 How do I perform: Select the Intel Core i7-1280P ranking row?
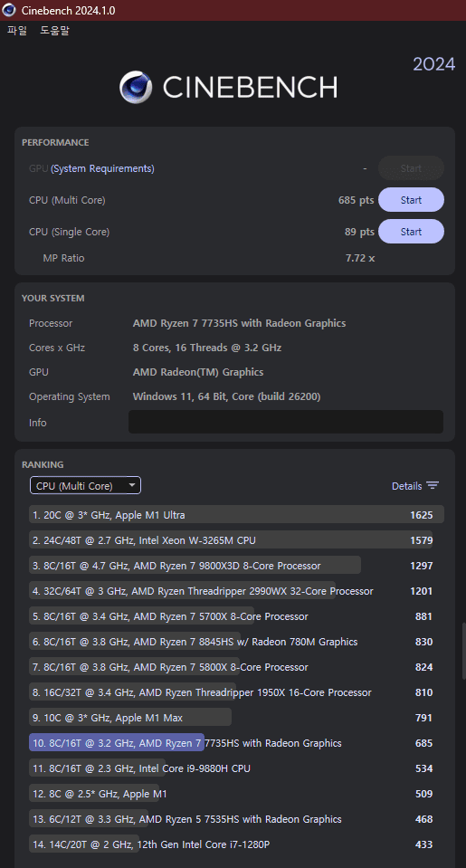click(x=236, y=844)
